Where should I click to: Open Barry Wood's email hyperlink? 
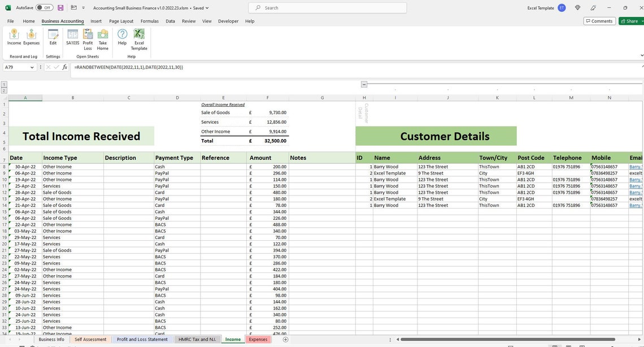(635, 166)
